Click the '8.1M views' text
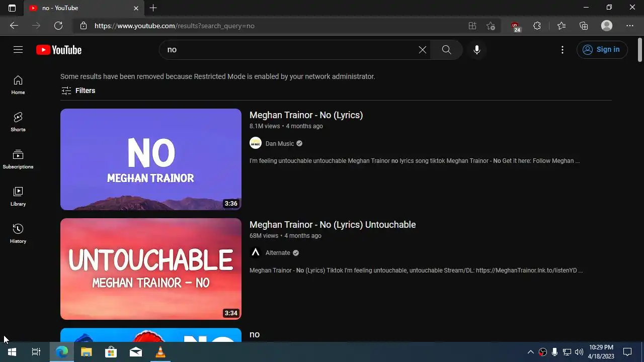 point(265,126)
